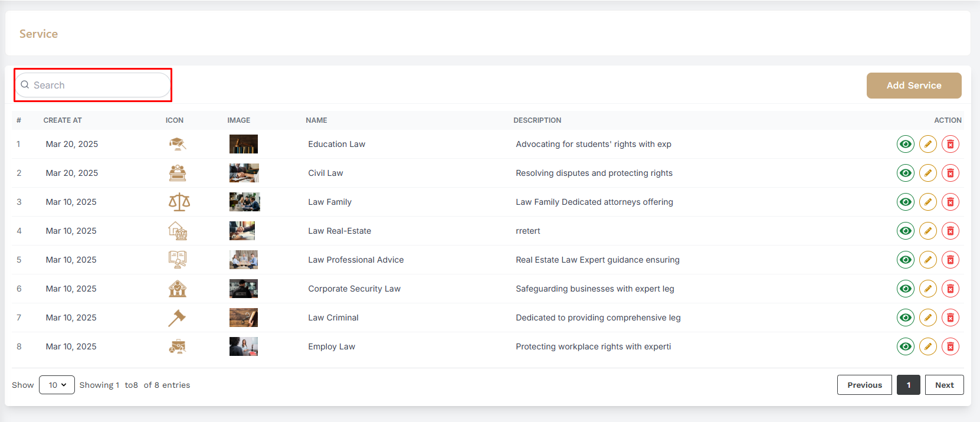The image size is (980, 422).
Task: Focus the Search input field
Action: 93,85
